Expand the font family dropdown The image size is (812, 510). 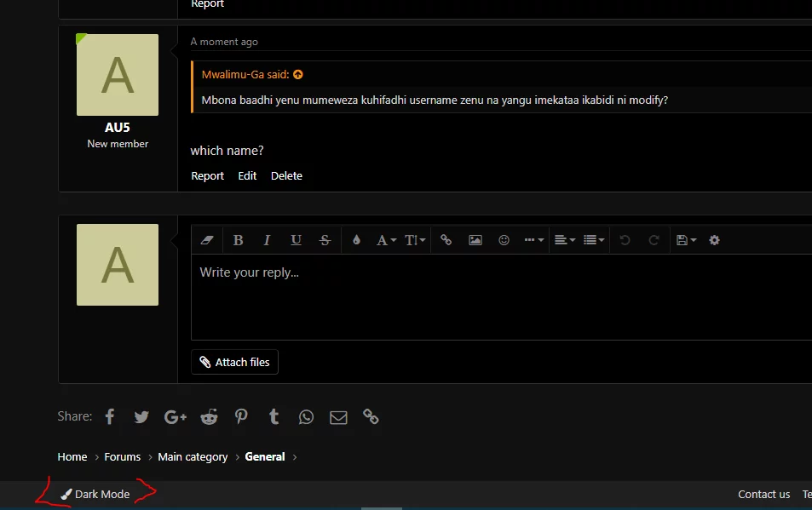coord(386,240)
